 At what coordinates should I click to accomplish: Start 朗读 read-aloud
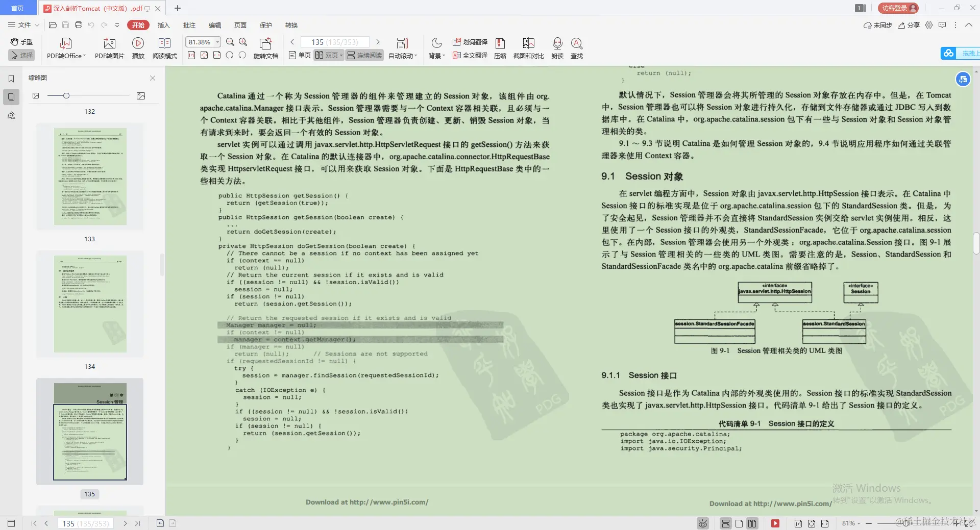(557, 47)
